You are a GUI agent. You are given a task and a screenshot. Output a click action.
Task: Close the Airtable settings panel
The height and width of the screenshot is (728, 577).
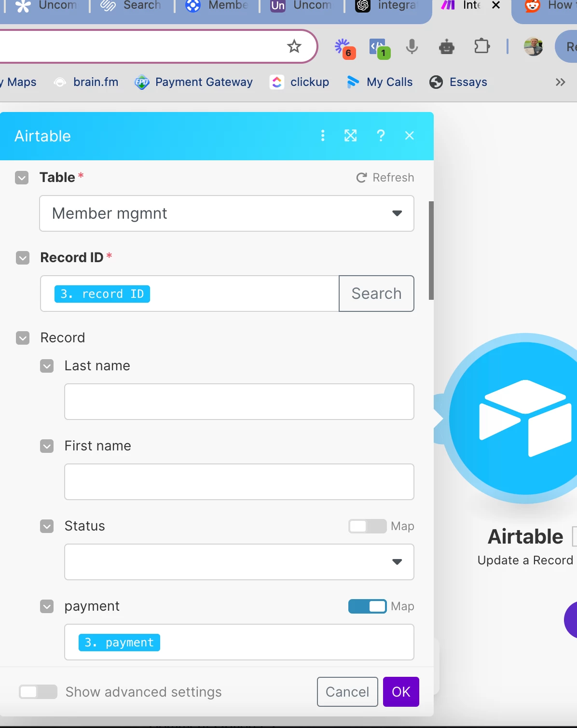[x=410, y=136]
